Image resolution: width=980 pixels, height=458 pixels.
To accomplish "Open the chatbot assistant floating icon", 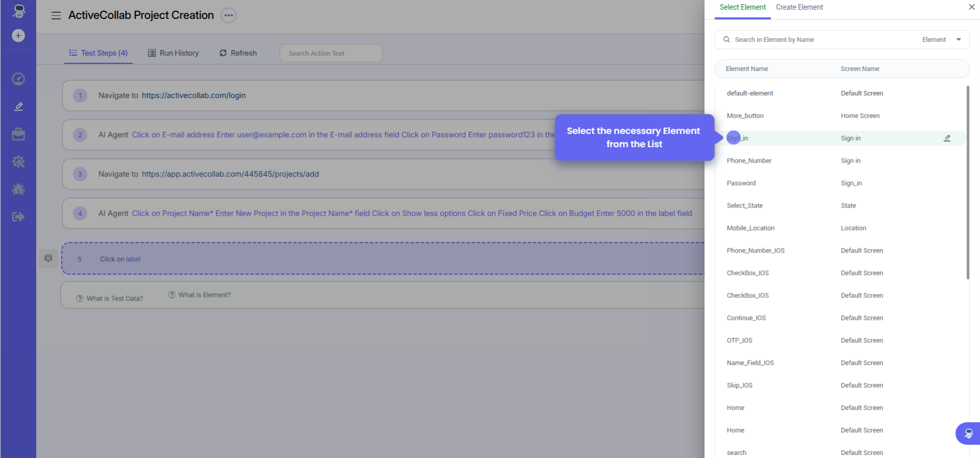I will click(968, 433).
